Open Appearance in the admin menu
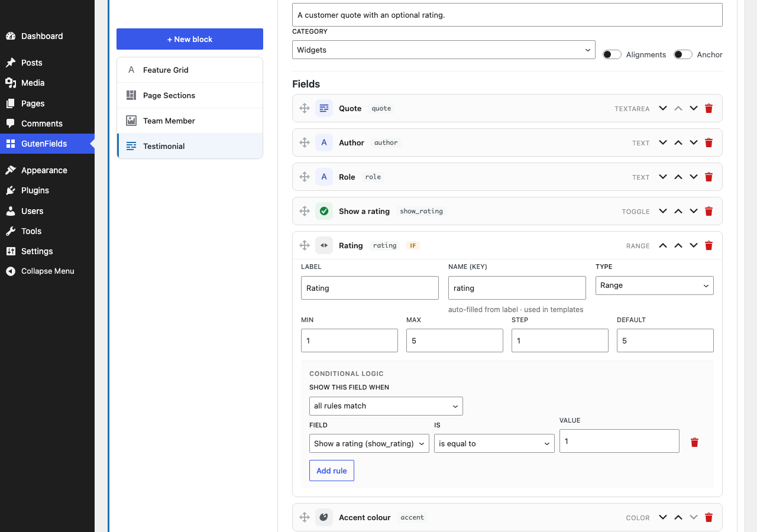Image resolution: width=757 pixels, height=532 pixels. 47,170
